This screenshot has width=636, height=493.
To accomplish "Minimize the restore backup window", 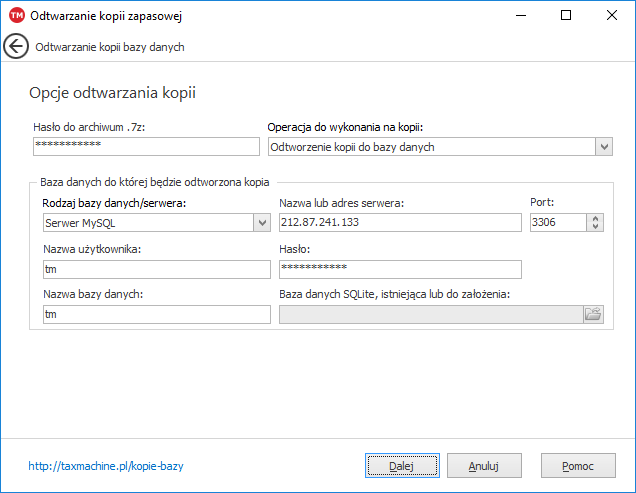I will pyautogui.click(x=520, y=16).
